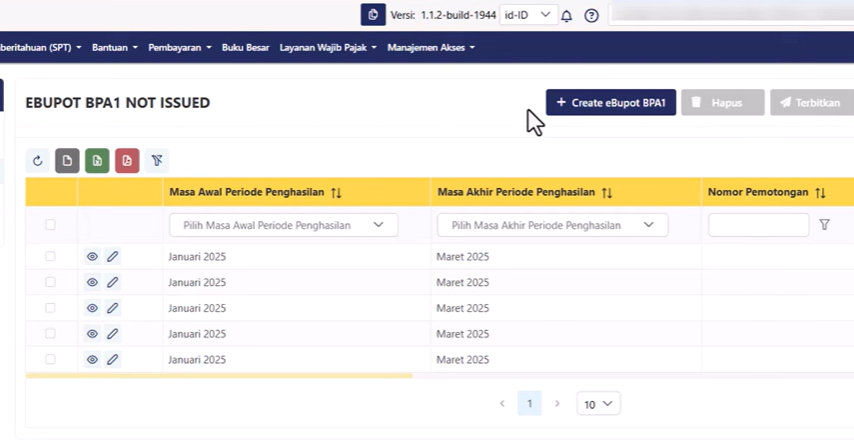Open the rows-per-page dropdown showing 10

[x=598, y=404]
